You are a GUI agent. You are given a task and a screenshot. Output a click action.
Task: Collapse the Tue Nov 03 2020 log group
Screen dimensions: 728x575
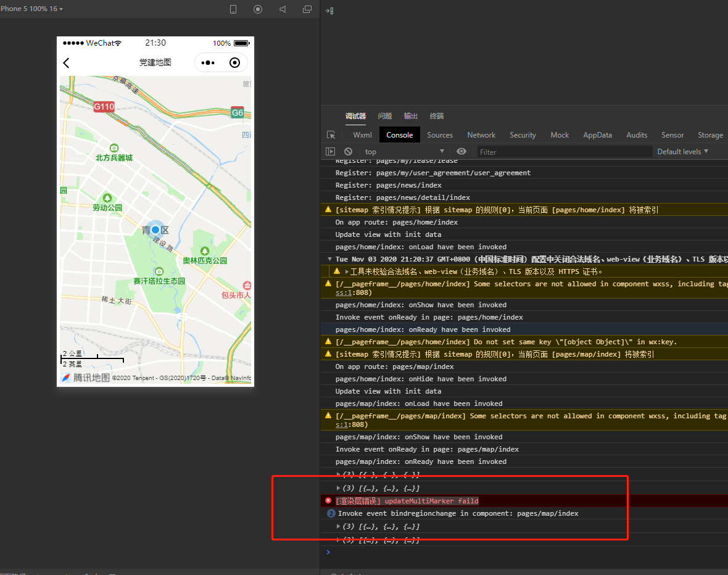click(329, 259)
